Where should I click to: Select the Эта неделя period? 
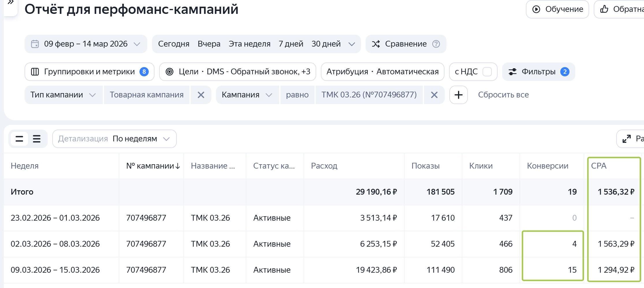pos(250,44)
